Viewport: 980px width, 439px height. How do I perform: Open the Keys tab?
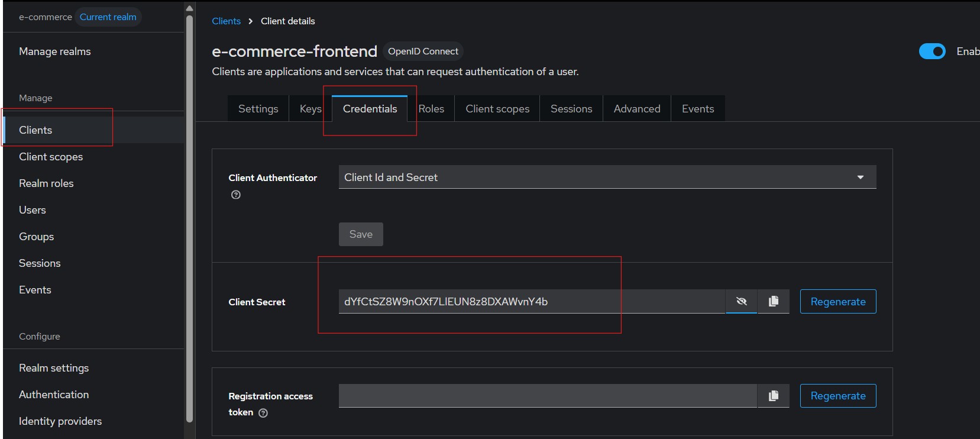(310, 109)
